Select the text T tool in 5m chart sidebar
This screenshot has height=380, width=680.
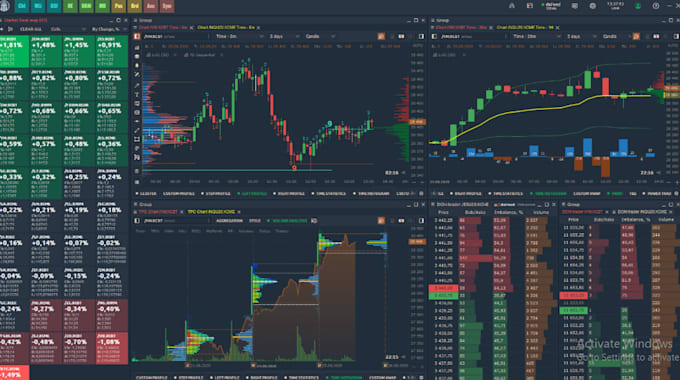tap(137, 94)
